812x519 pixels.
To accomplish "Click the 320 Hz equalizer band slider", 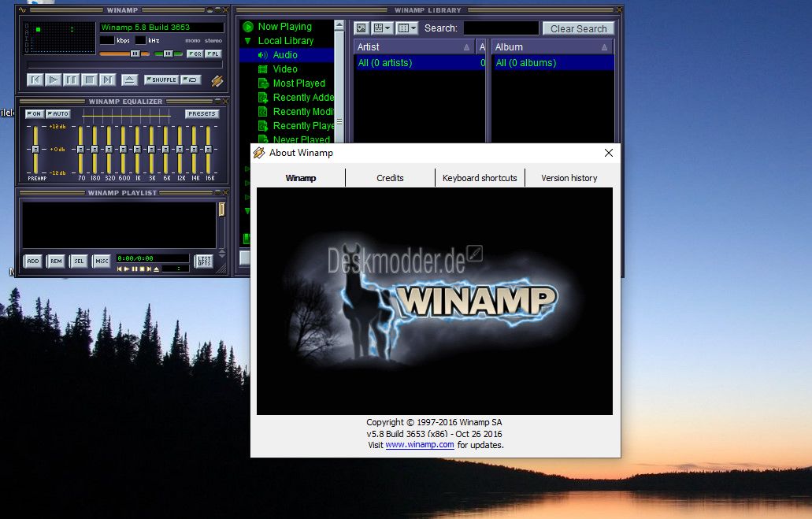I will (109, 149).
